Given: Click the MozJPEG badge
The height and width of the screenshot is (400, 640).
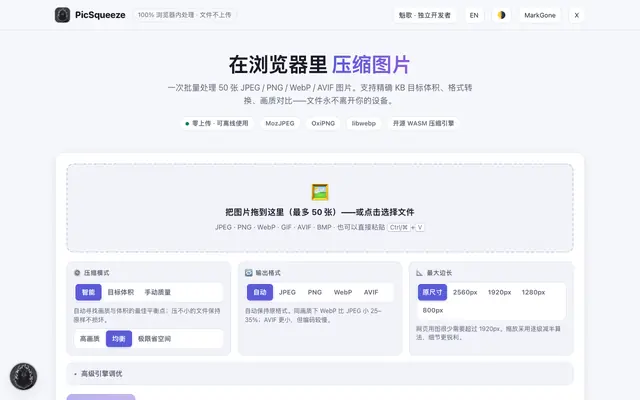Looking at the screenshot, I should point(280,123).
